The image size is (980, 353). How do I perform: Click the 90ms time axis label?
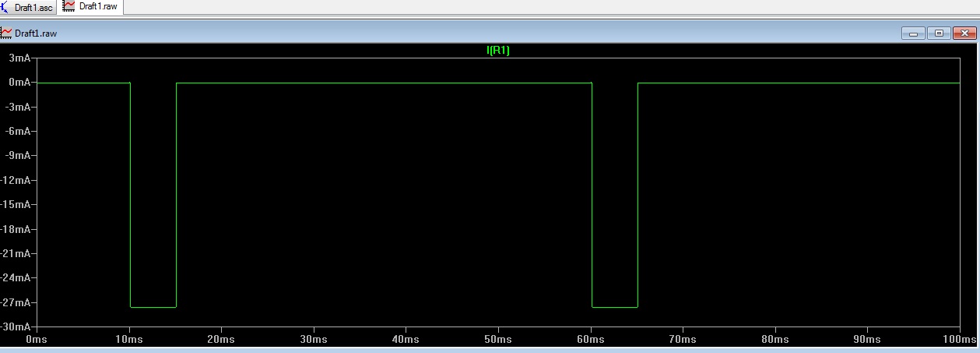866,339
